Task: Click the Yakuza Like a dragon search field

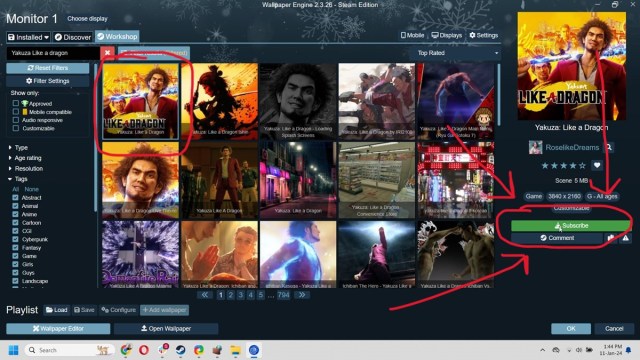Action: (53, 53)
